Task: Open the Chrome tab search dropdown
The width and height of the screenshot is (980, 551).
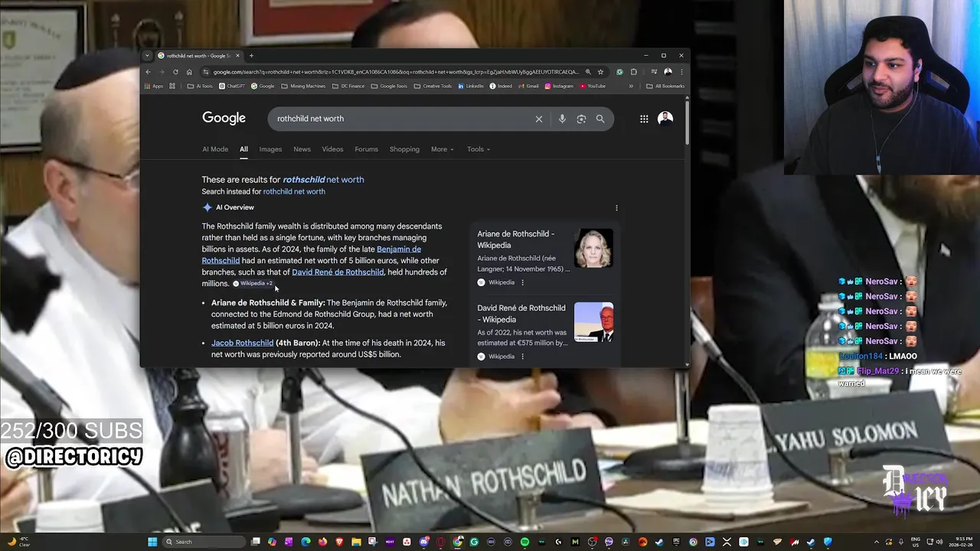Action: [x=148, y=56]
